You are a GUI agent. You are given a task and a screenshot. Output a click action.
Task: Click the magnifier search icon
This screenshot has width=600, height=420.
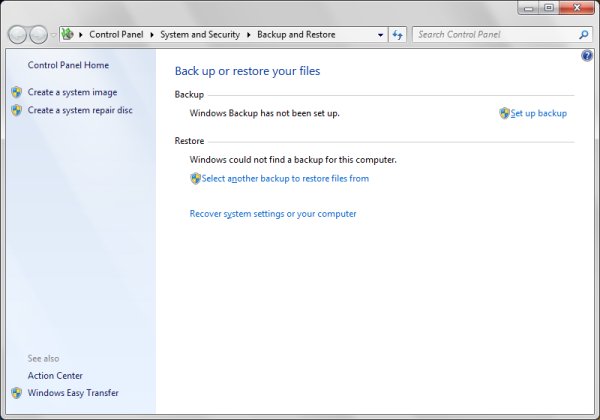(x=584, y=35)
